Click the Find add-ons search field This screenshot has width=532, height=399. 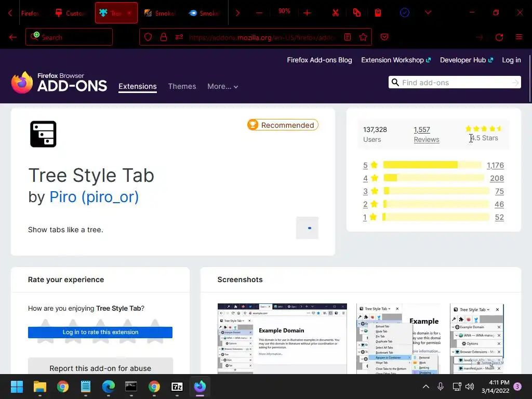pos(455,83)
